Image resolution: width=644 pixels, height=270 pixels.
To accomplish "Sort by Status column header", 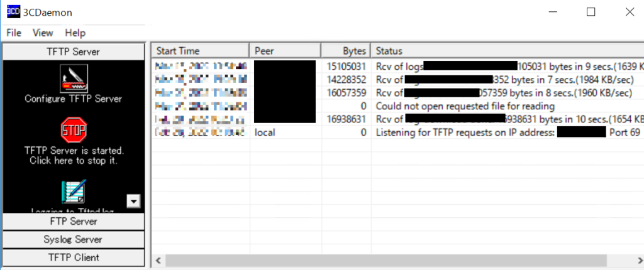I will tap(508, 51).
